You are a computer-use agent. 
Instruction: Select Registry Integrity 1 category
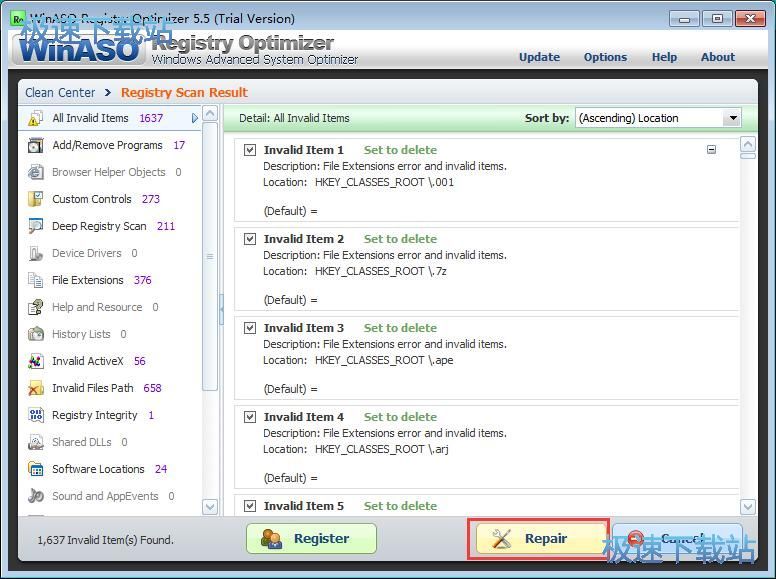click(x=110, y=415)
